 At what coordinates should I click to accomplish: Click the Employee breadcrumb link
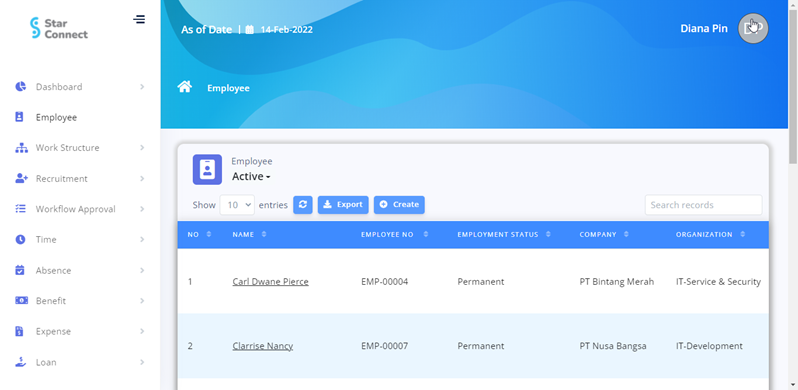click(228, 88)
